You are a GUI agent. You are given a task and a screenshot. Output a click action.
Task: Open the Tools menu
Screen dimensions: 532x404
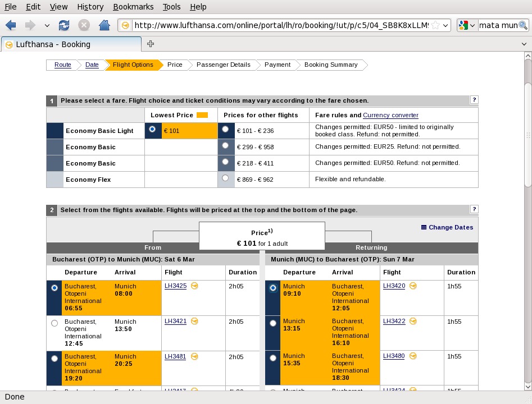coord(172,7)
